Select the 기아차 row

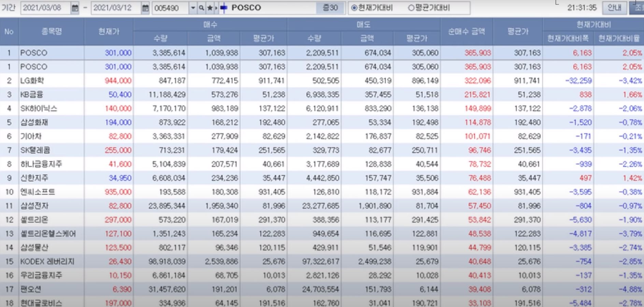point(322,136)
